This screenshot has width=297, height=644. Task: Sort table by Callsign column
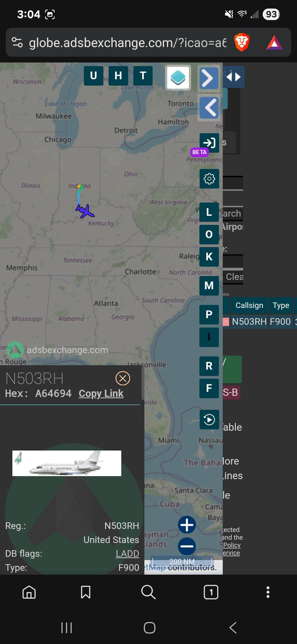249,305
